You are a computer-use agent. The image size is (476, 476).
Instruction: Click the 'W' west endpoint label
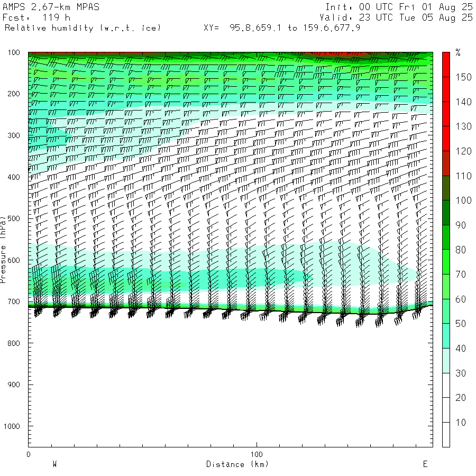click(x=54, y=464)
